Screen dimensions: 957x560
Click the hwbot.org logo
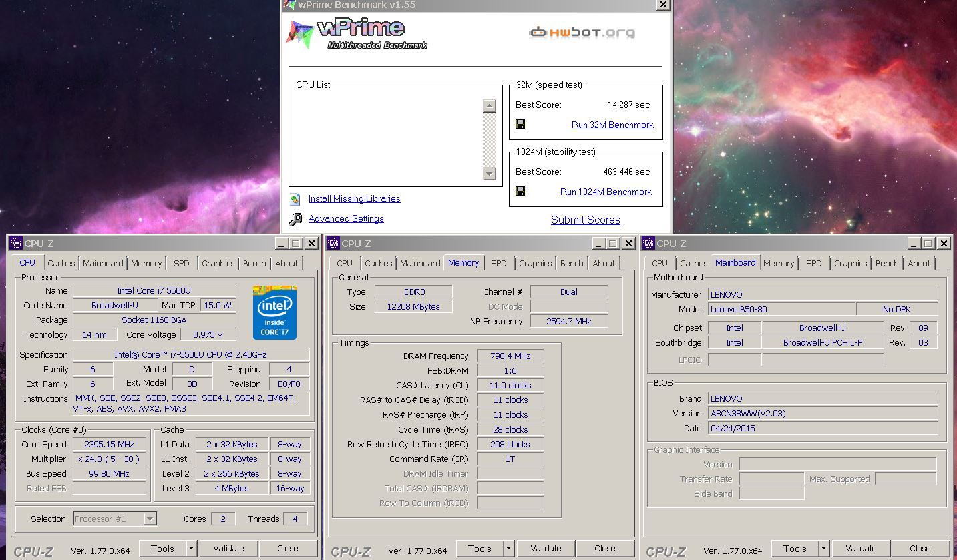582,32
